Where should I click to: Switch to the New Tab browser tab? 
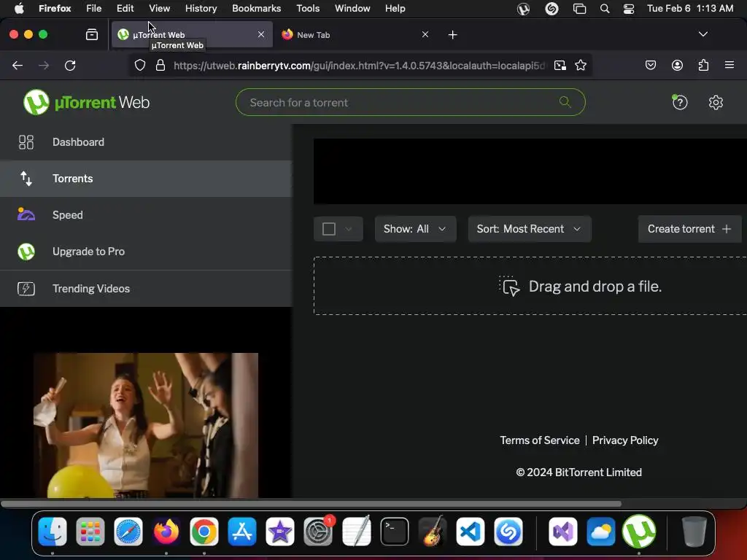(353, 35)
